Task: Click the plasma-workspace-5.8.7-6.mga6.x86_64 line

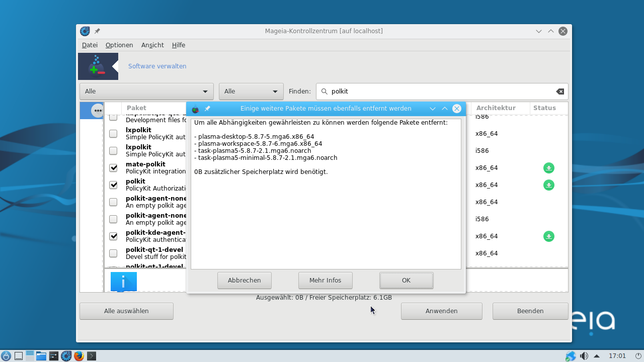Action: (258, 144)
